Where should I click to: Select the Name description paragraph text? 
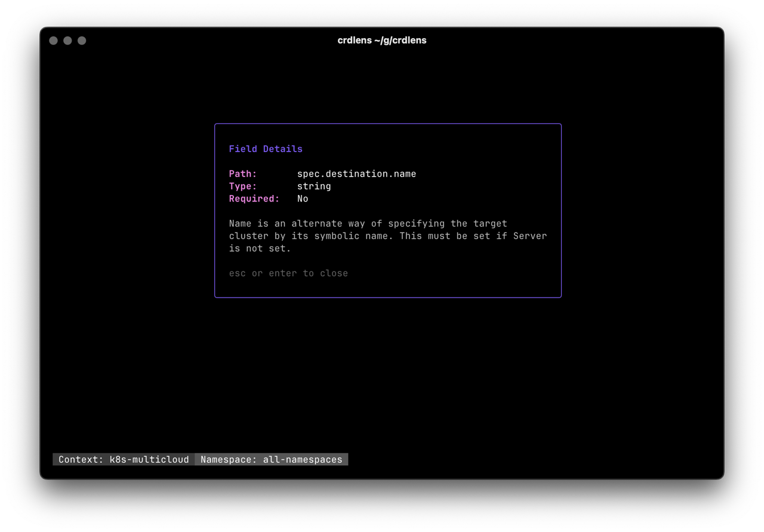click(x=388, y=236)
